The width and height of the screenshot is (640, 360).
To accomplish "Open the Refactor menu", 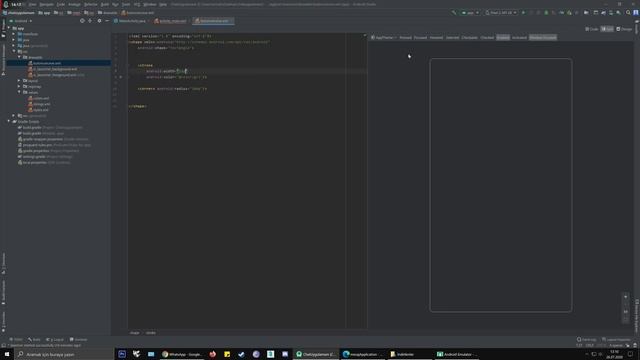I will (x=91, y=4).
